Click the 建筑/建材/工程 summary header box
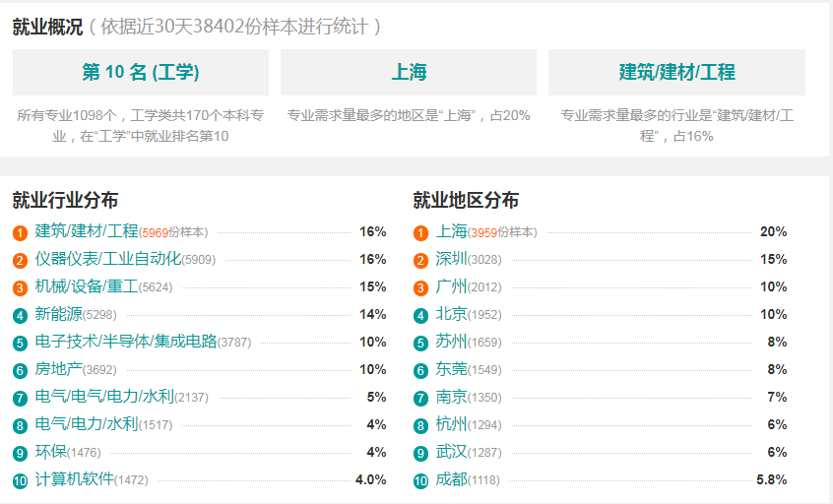Screen dimensions: 833x504 click(x=676, y=72)
